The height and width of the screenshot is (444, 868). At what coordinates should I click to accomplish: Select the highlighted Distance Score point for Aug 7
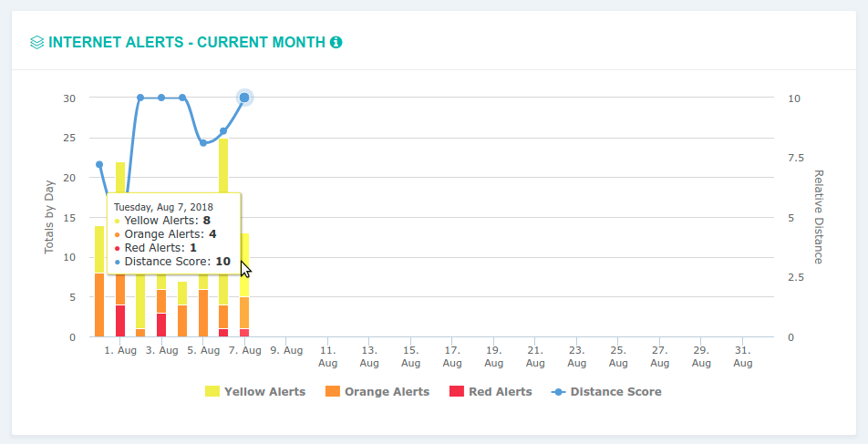(x=244, y=98)
